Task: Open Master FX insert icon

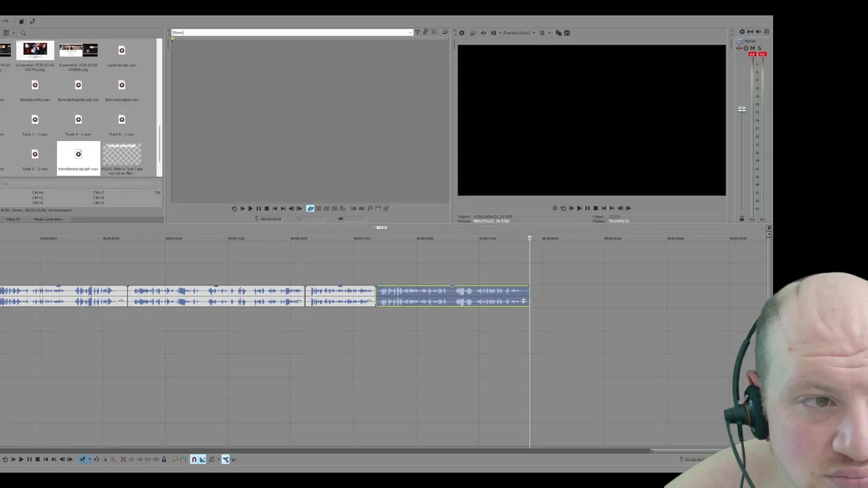Action: pyautogui.click(x=739, y=48)
